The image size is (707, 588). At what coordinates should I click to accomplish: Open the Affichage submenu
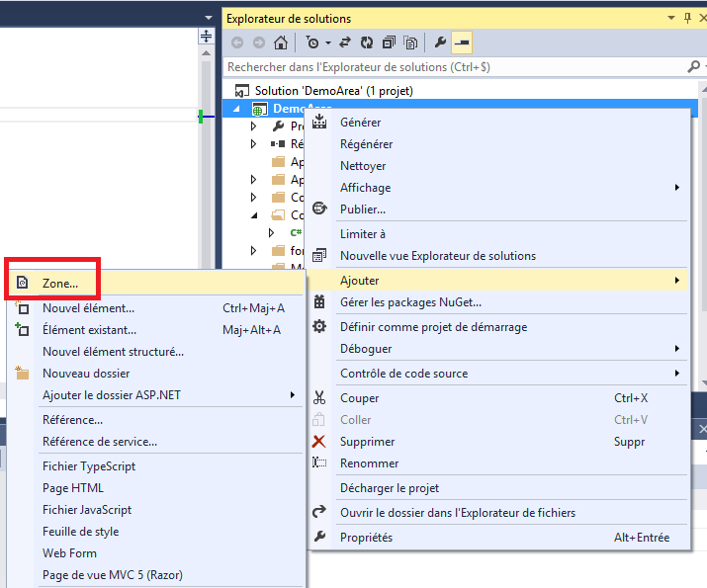(498, 188)
